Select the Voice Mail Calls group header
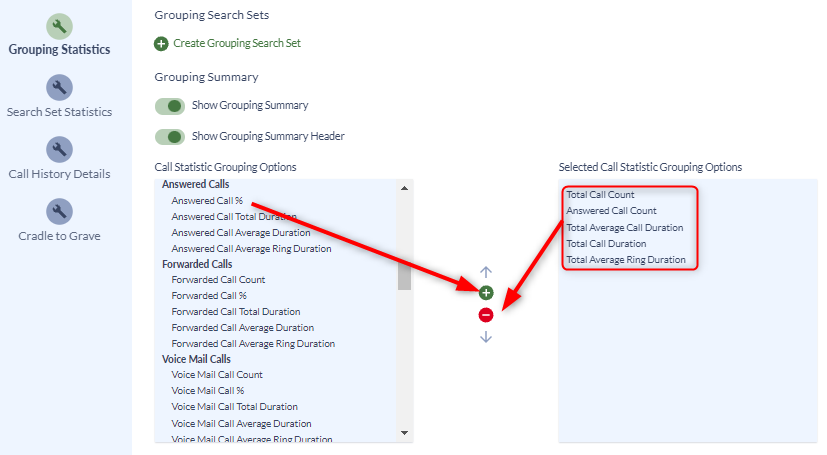The image size is (827, 455). pyautogui.click(x=196, y=359)
